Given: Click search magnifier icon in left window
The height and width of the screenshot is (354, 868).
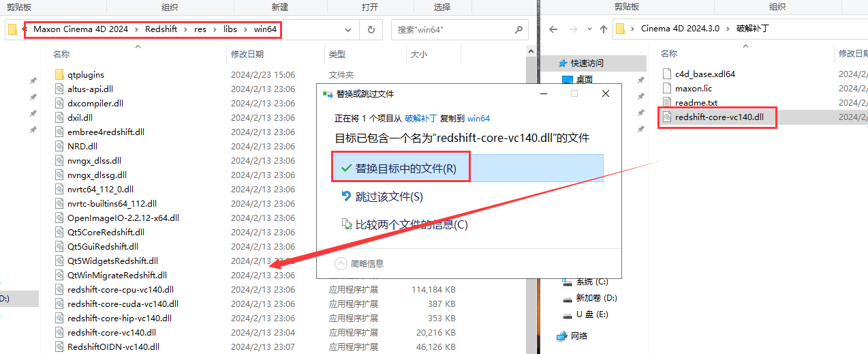Looking at the screenshot, I should 518,30.
